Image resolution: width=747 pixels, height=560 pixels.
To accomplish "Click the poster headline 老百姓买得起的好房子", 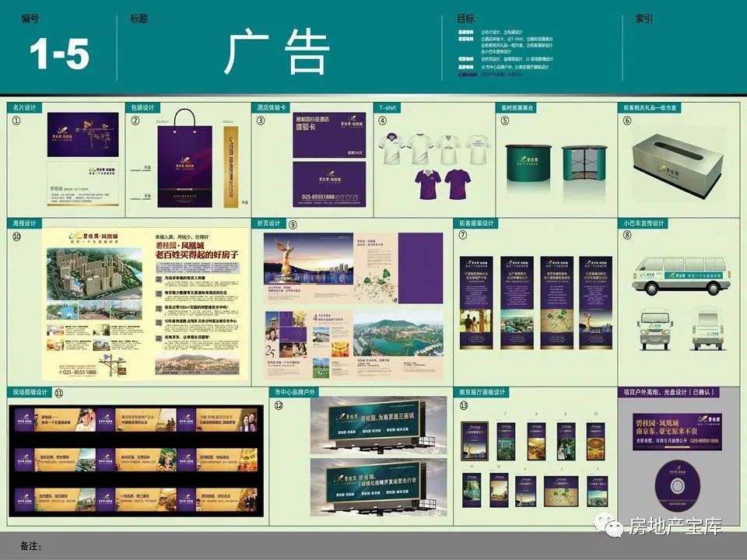I will click(197, 255).
